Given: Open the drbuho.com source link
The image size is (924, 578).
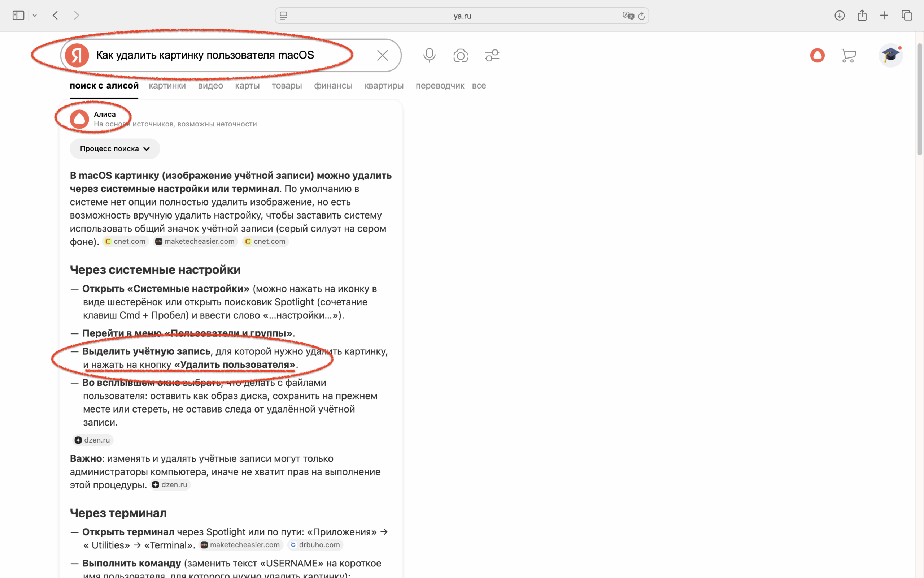Looking at the screenshot, I should click(315, 545).
